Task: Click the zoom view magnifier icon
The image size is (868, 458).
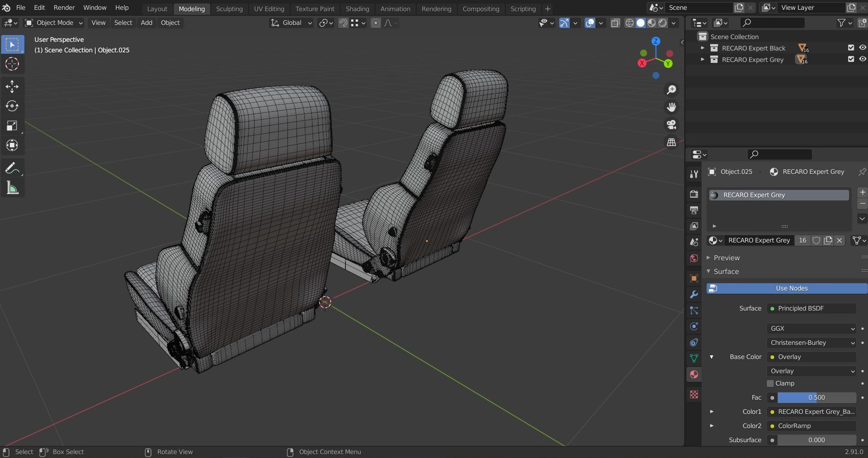Action: pyautogui.click(x=671, y=90)
